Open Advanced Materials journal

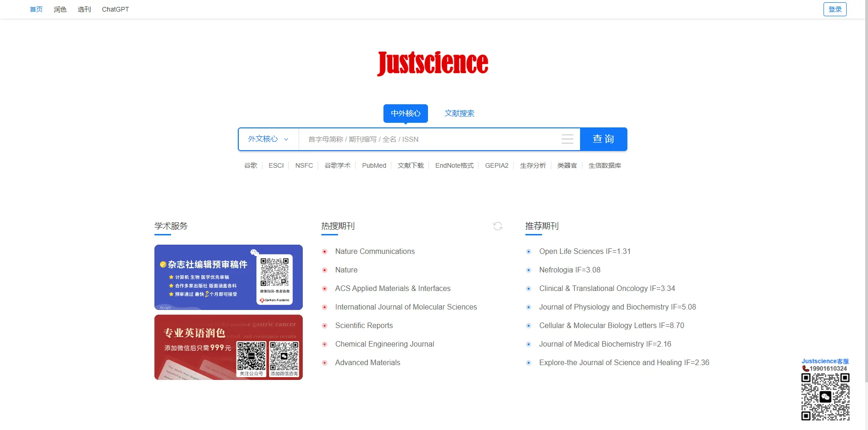368,363
